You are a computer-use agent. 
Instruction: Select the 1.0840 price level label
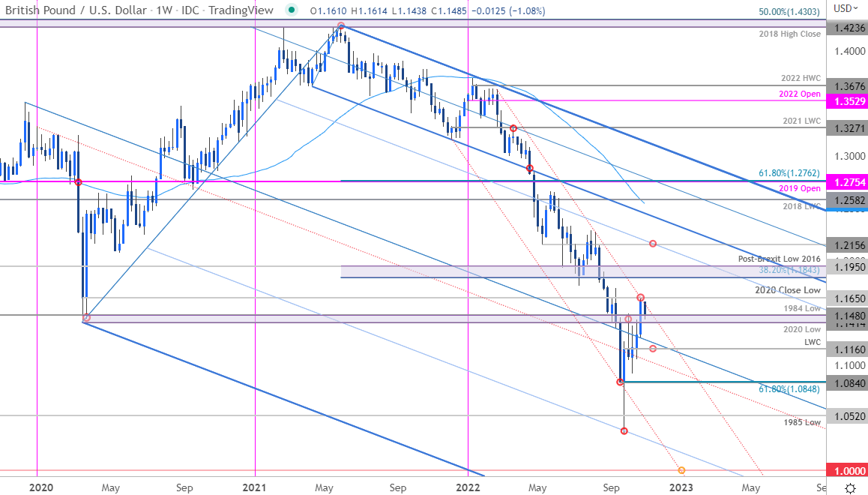[x=847, y=383]
